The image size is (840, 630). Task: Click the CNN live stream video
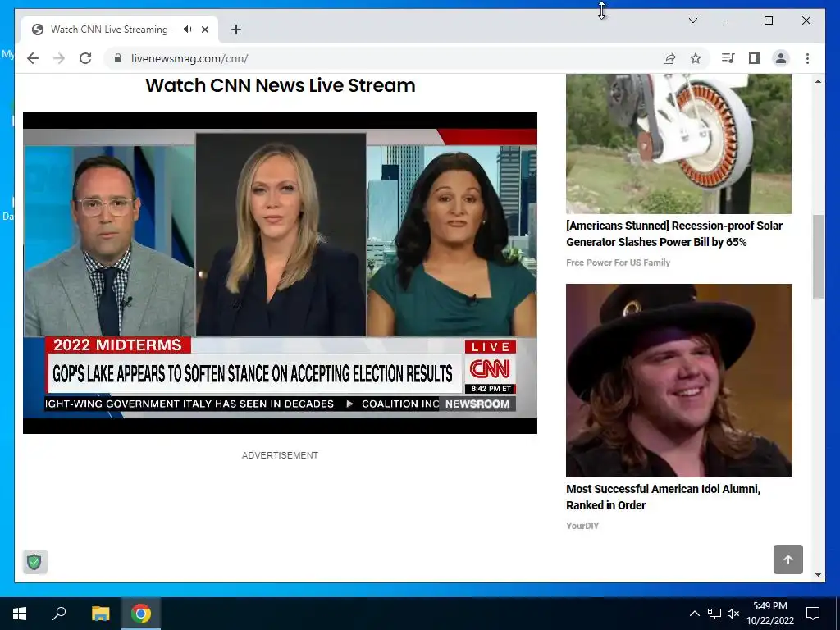point(280,272)
